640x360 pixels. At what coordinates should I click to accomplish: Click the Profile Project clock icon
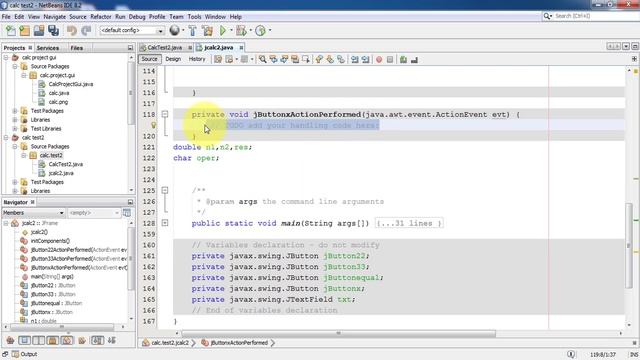(260, 31)
